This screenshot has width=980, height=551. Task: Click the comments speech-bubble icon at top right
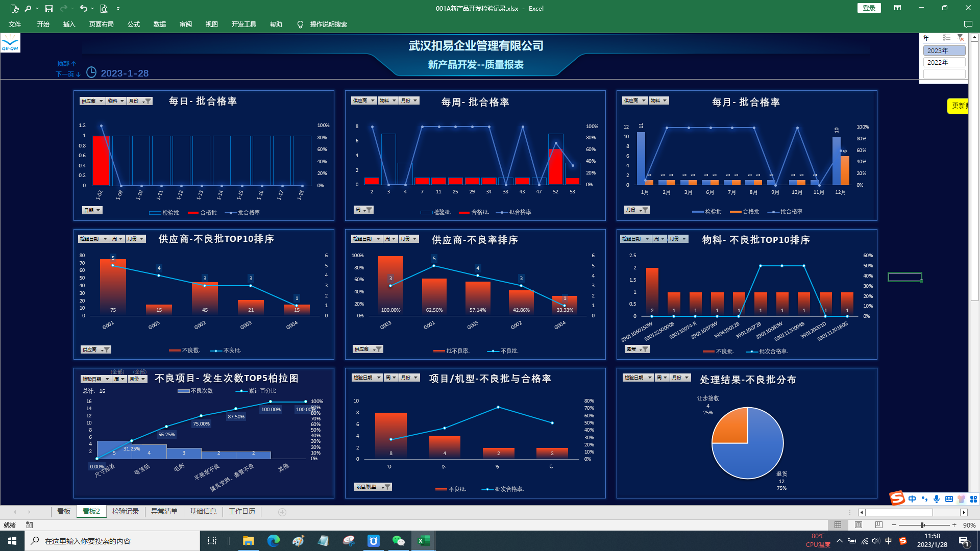pos(968,24)
